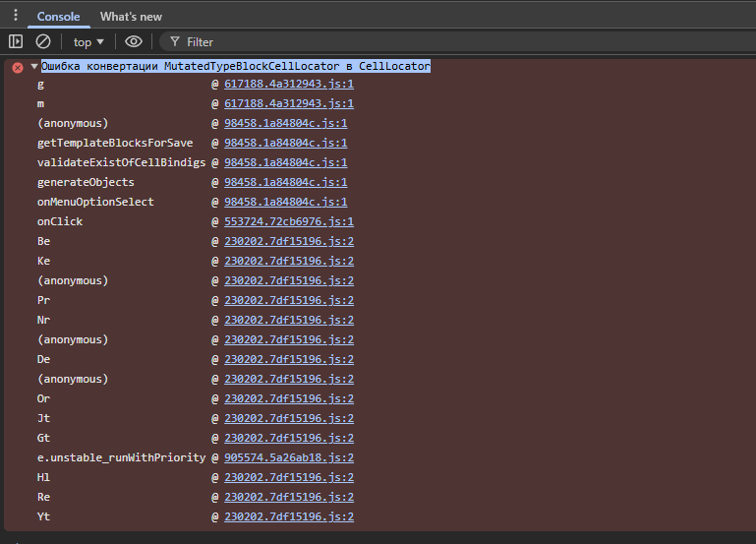Collapse the error stack trace triangle

point(34,67)
